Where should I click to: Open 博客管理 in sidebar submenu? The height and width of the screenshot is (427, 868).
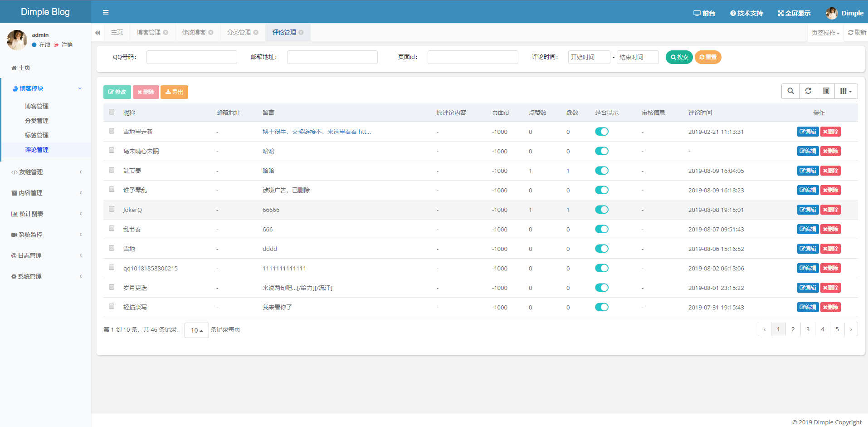[37, 106]
